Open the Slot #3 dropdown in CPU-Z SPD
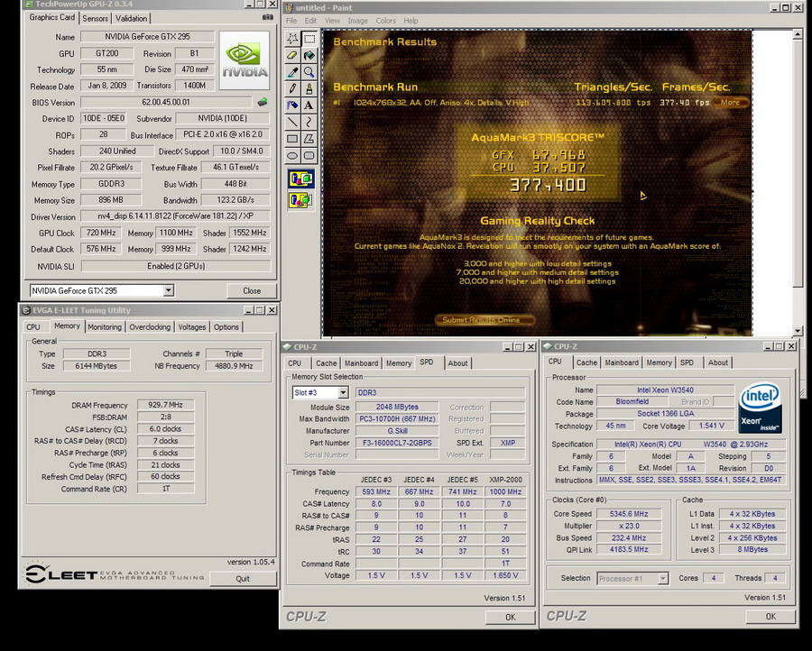The image size is (812, 651). tap(343, 393)
